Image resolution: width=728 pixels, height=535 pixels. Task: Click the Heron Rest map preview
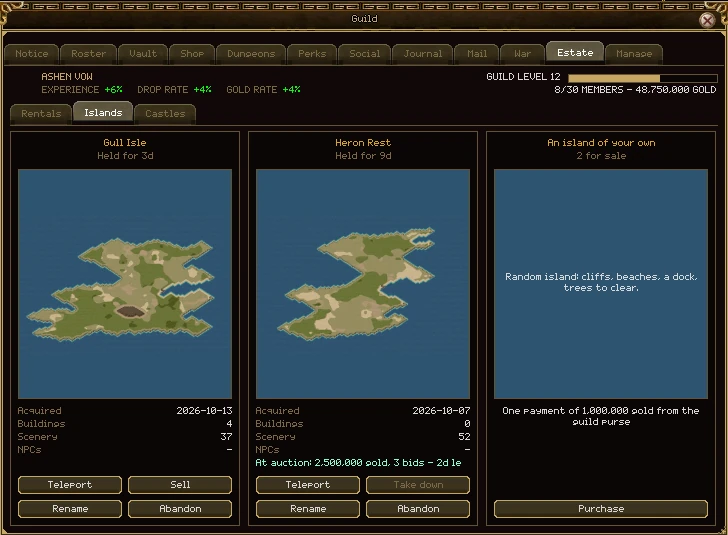363,284
